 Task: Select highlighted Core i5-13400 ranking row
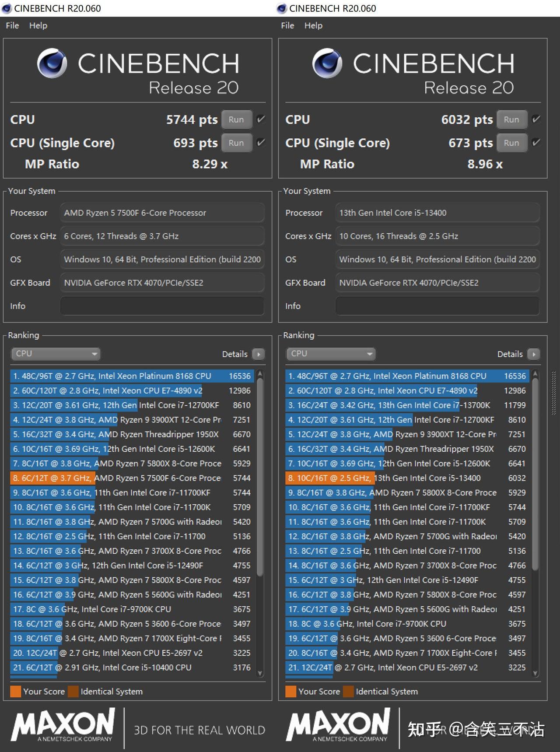pos(407,478)
